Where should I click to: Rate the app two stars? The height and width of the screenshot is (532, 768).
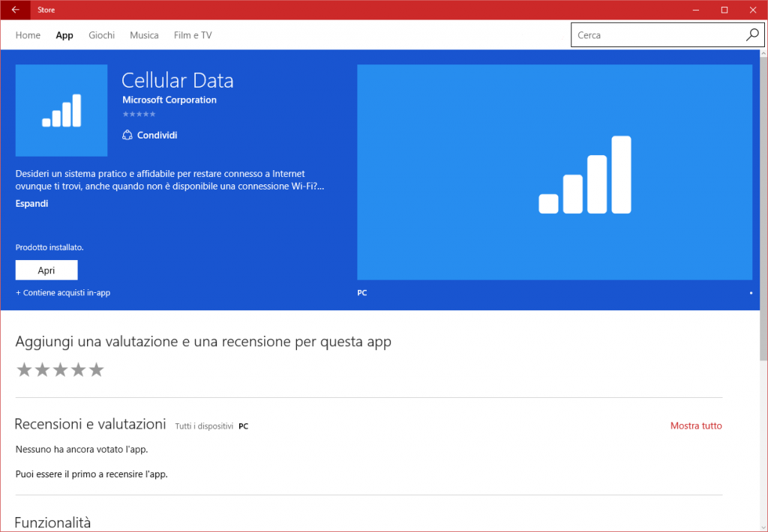point(42,369)
